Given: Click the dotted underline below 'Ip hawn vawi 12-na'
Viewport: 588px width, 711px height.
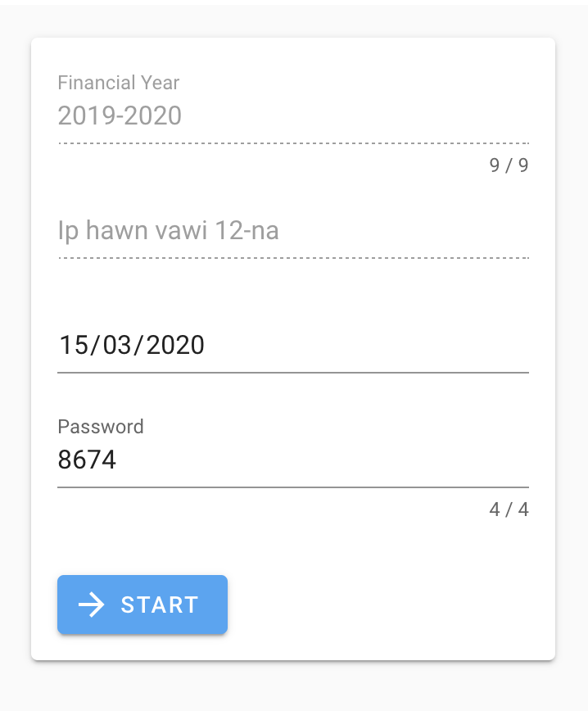Looking at the screenshot, I should [292, 259].
